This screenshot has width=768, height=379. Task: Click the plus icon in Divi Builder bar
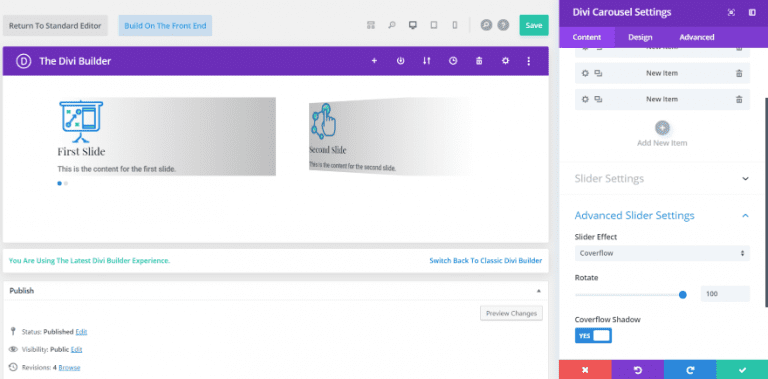[x=374, y=61]
